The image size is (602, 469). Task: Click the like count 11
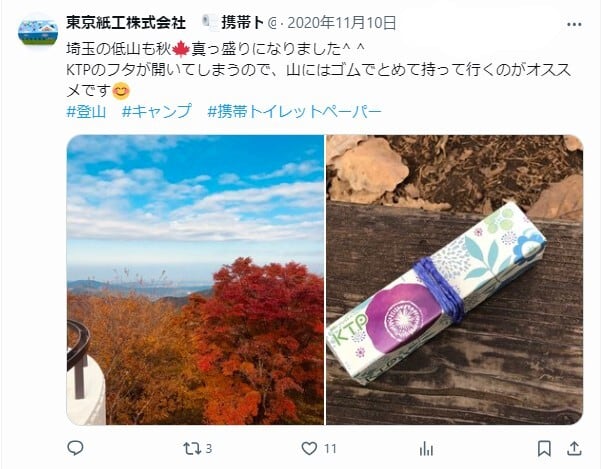pos(330,448)
